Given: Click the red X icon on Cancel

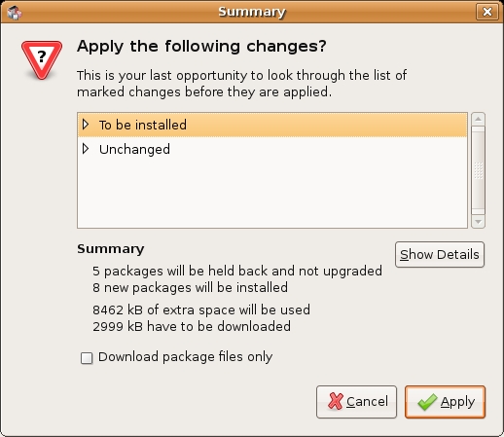Looking at the screenshot, I should [336, 401].
